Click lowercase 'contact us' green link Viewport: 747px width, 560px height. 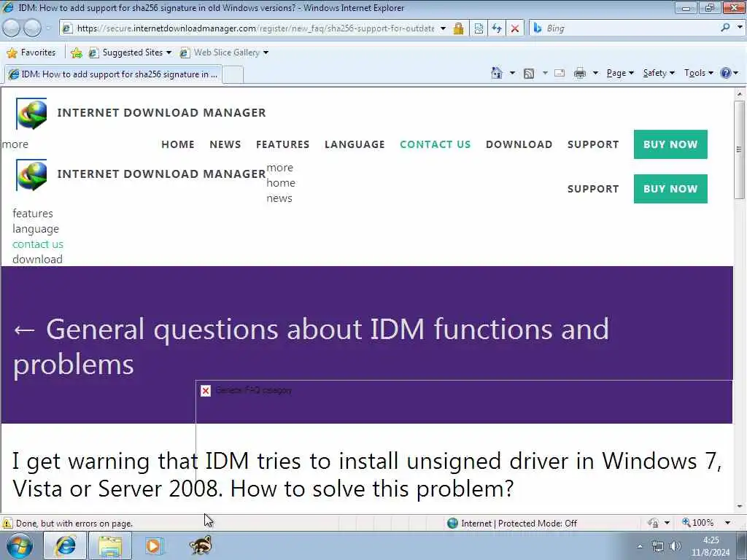click(x=38, y=244)
